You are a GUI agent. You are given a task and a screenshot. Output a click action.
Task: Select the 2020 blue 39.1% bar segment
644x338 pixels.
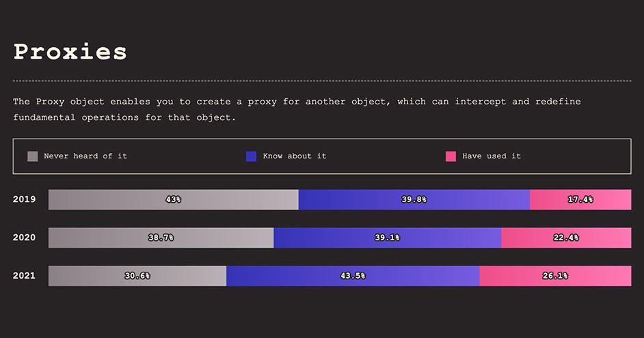[x=387, y=238]
